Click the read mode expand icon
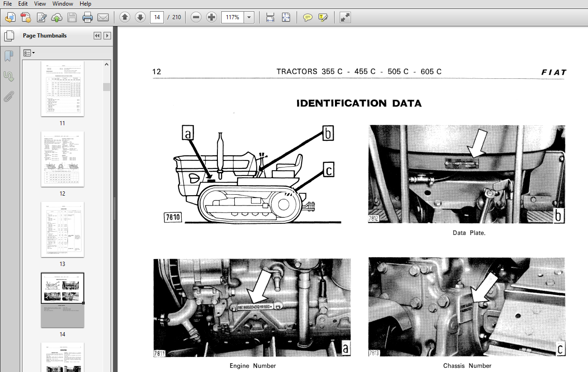 [345, 17]
